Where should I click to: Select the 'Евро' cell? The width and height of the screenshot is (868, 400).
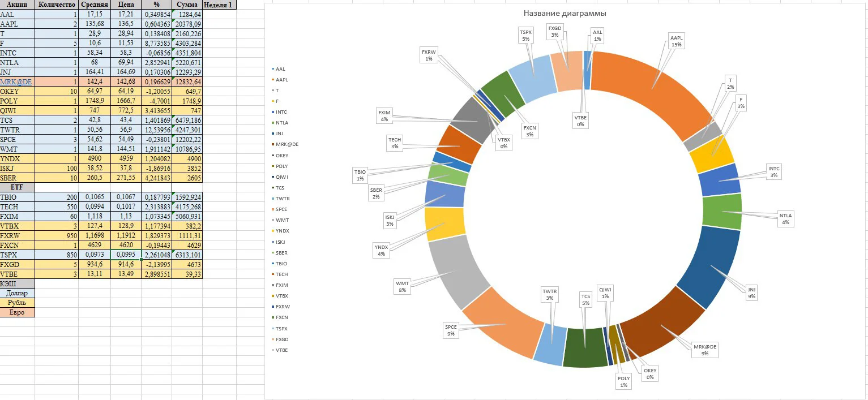click(x=18, y=312)
